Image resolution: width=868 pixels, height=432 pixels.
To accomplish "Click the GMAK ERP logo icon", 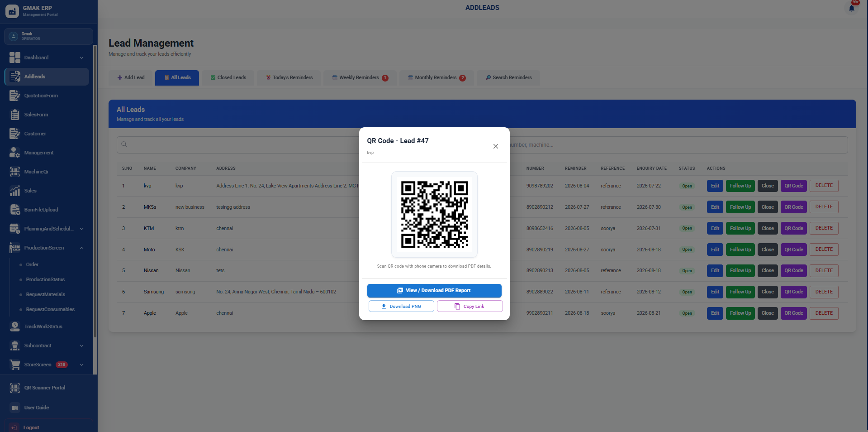I will 12,11.
